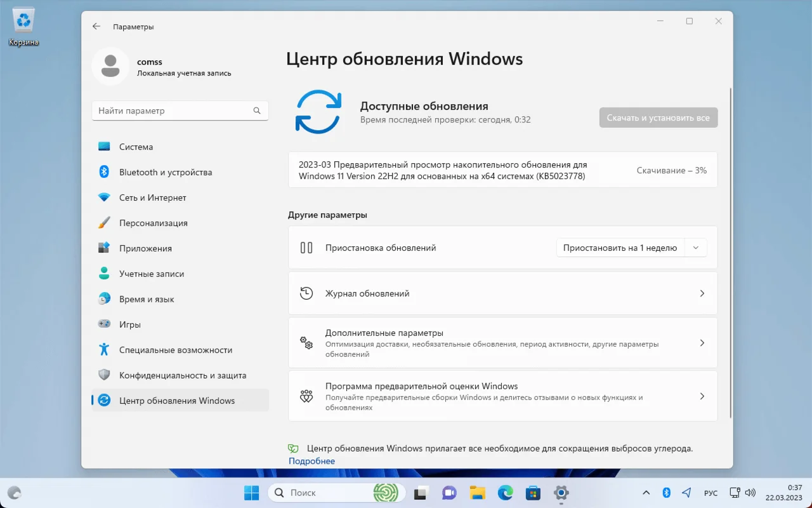Click the KB5023778 update description text

(443, 170)
